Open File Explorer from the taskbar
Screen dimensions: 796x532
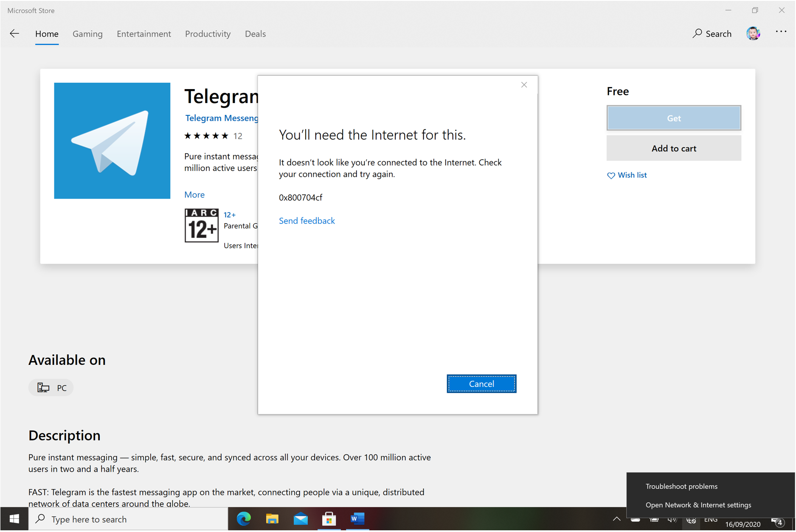click(x=272, y=519)
